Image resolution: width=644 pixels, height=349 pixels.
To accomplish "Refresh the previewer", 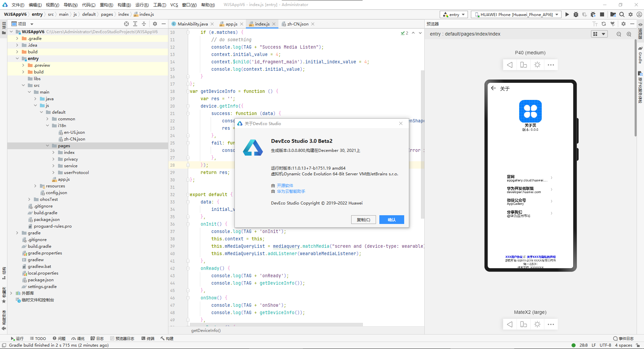I will (x=604, y=24).
